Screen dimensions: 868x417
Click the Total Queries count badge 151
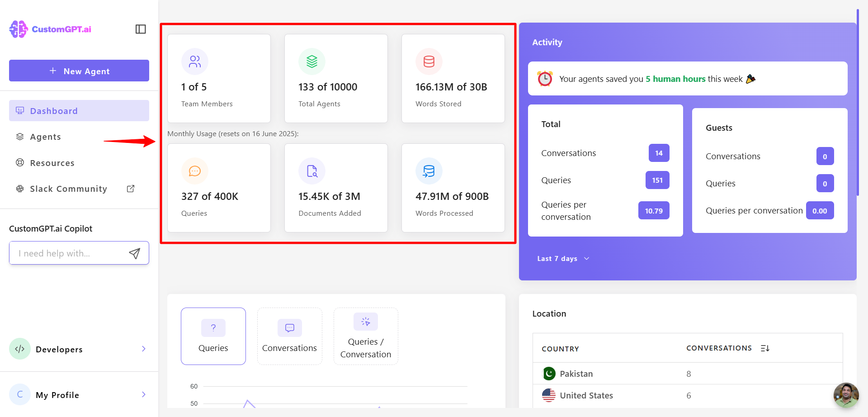point(657,180)
